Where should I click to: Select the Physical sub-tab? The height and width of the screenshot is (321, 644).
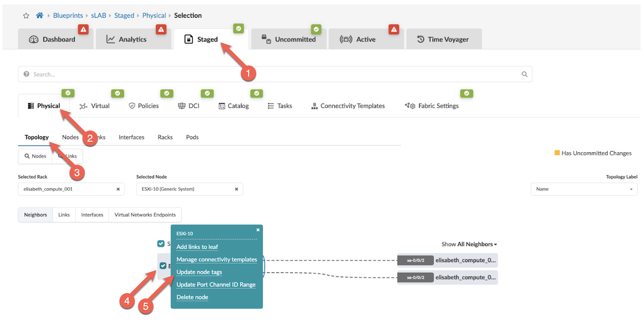click(x=44, y=106)
